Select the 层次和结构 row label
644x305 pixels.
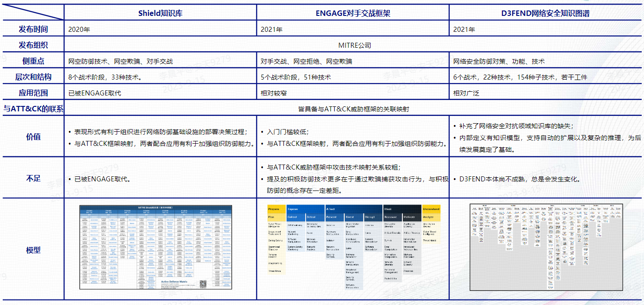coord(33,77)
